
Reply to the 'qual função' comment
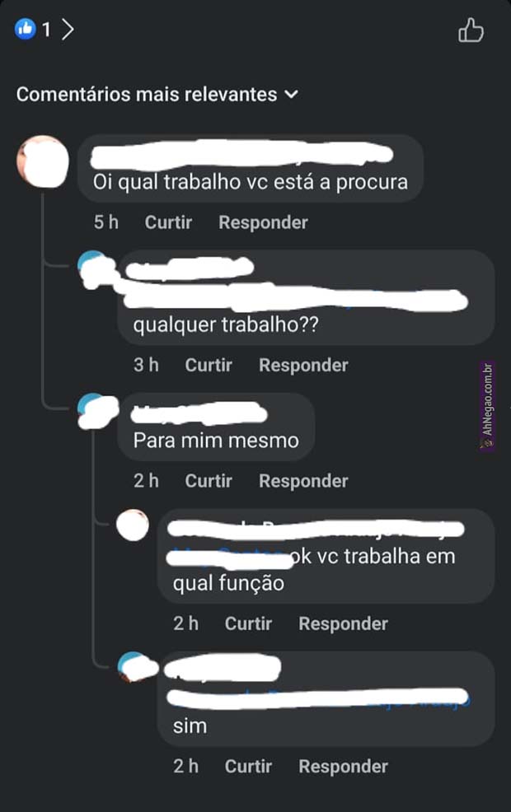[x=343, y=623]
